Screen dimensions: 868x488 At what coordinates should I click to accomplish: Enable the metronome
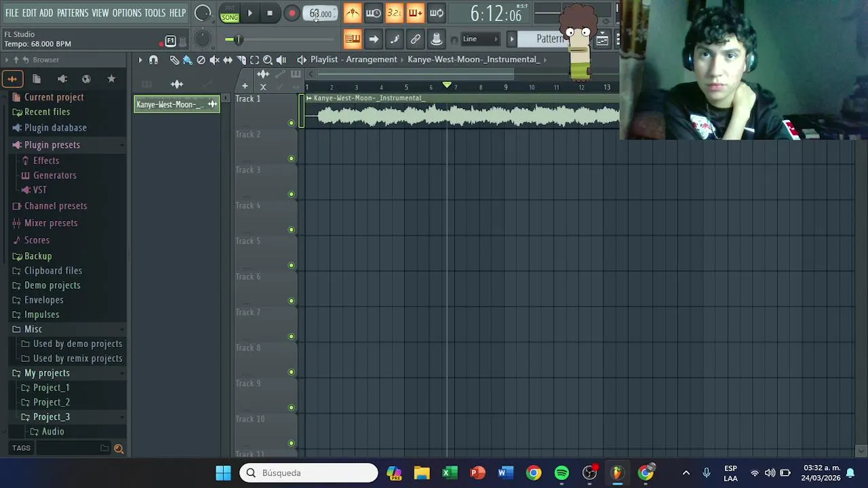click(x=352, y=13)
